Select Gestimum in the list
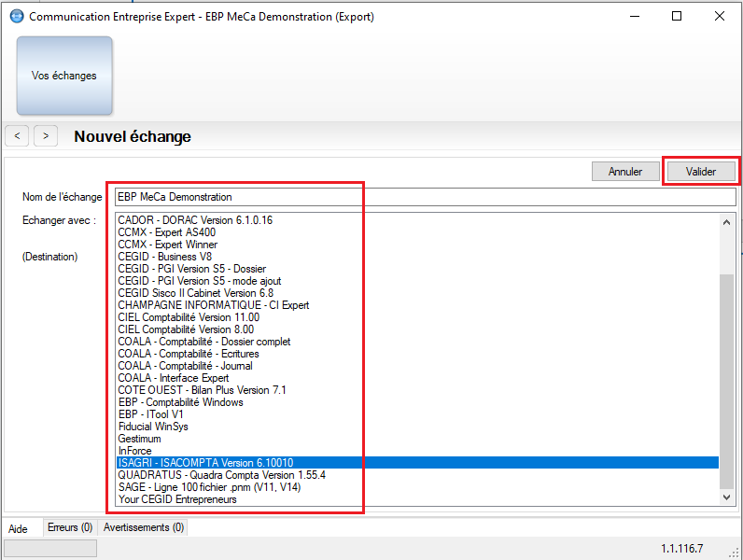 tap(417, 439)
